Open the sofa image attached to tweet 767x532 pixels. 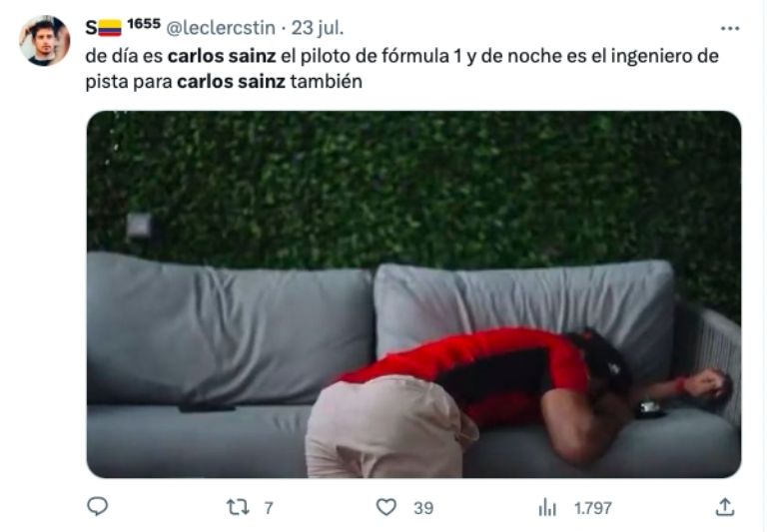[413, 294]
